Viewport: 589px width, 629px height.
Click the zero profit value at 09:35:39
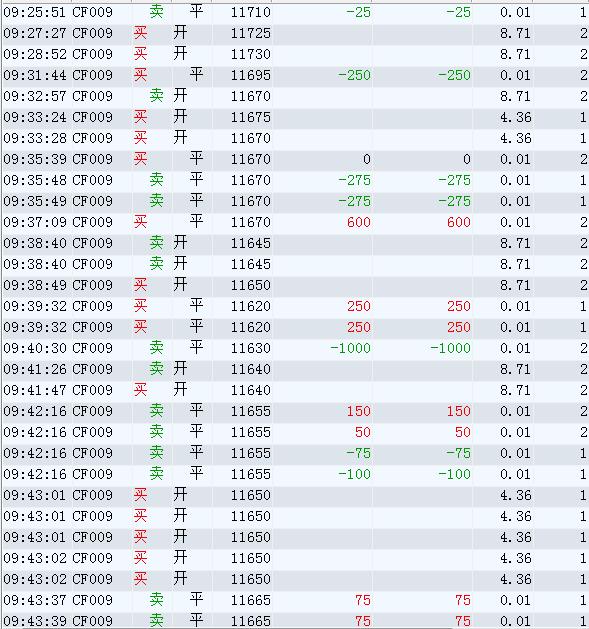coord(366,159)
